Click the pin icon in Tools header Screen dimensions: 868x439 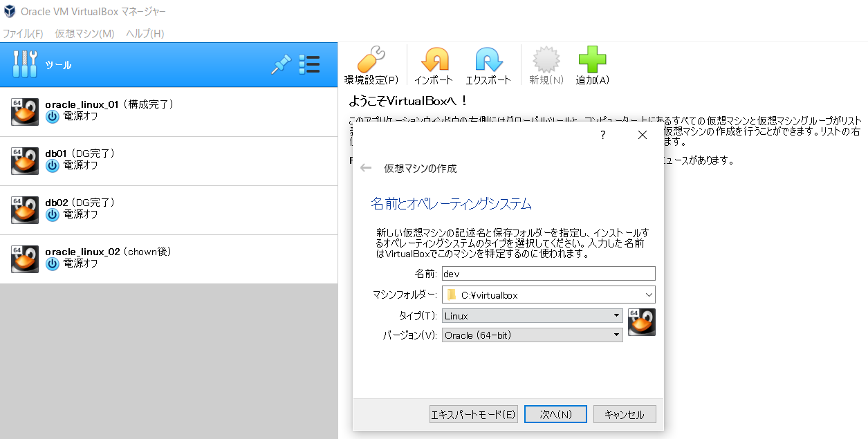click(280, 65)
